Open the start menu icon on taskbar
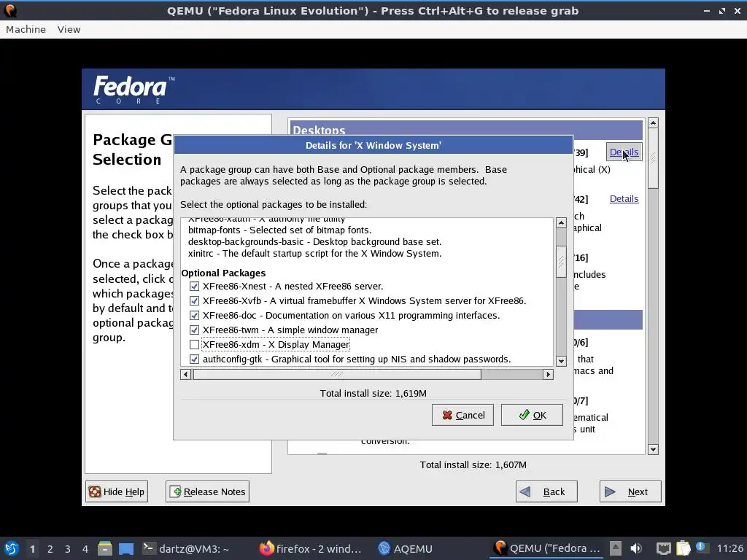The height and width of the screenshot is (560, 747). [12, 548]
